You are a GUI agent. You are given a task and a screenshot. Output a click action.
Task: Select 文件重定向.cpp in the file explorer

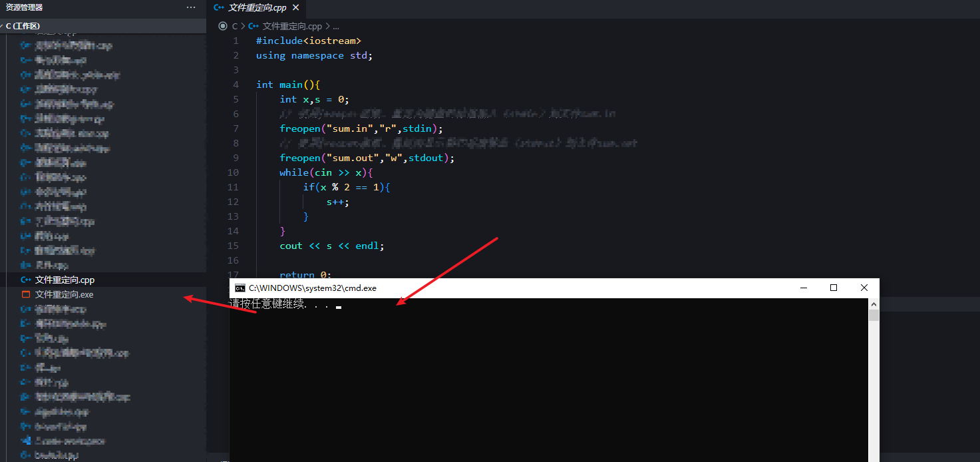(65, 280)
